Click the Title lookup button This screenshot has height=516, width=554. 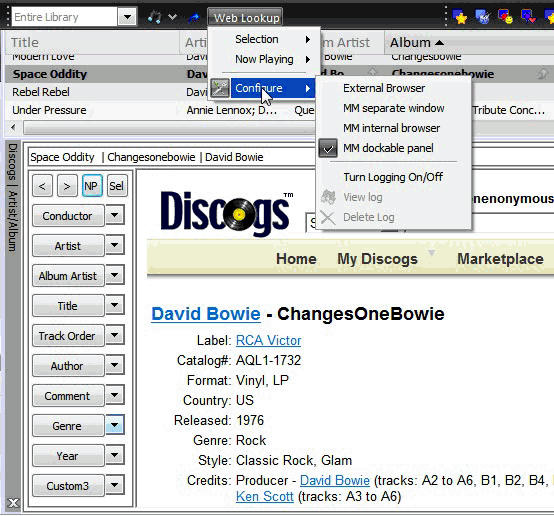(68, 306)
